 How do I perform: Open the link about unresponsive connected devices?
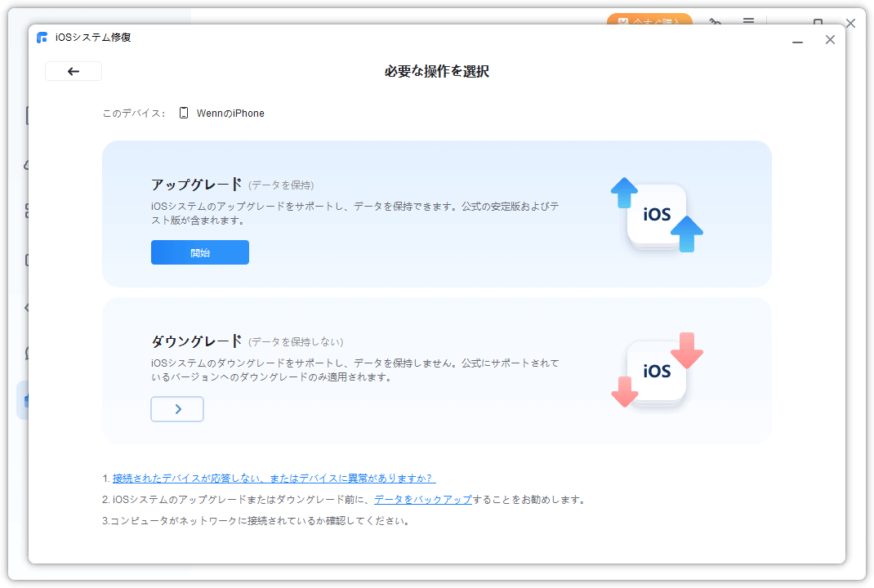click(274, 478)
